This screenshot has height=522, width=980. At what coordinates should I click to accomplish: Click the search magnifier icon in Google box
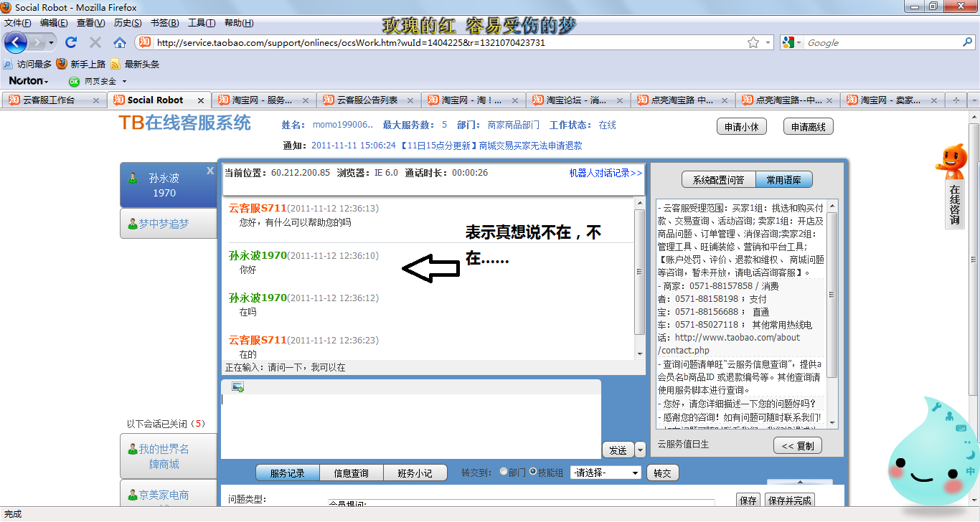967,42
